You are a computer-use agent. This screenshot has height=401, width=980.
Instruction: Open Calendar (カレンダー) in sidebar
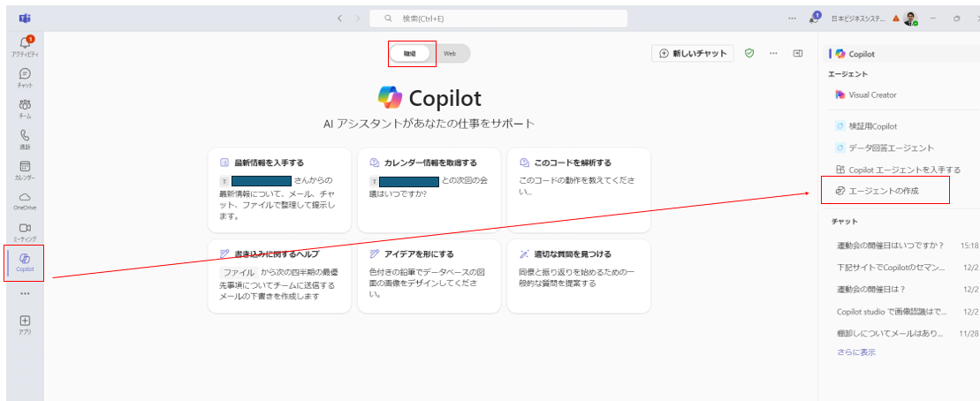(x=25, y=170)
